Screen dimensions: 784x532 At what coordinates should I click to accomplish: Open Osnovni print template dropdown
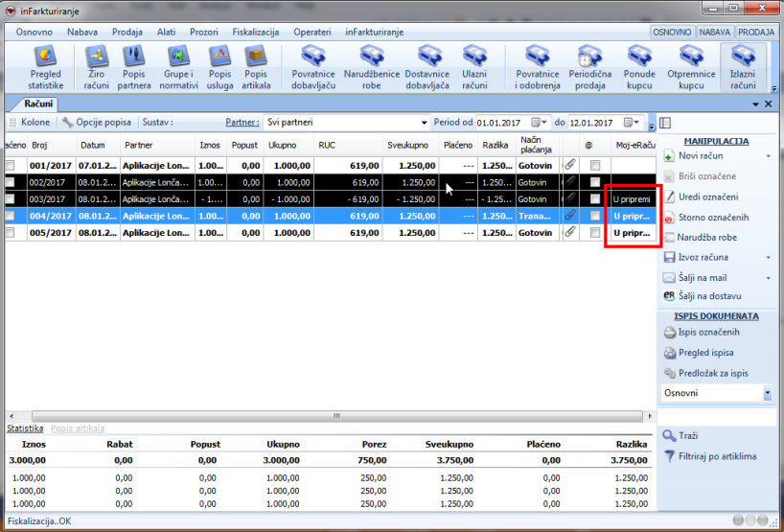coord(768,393)
